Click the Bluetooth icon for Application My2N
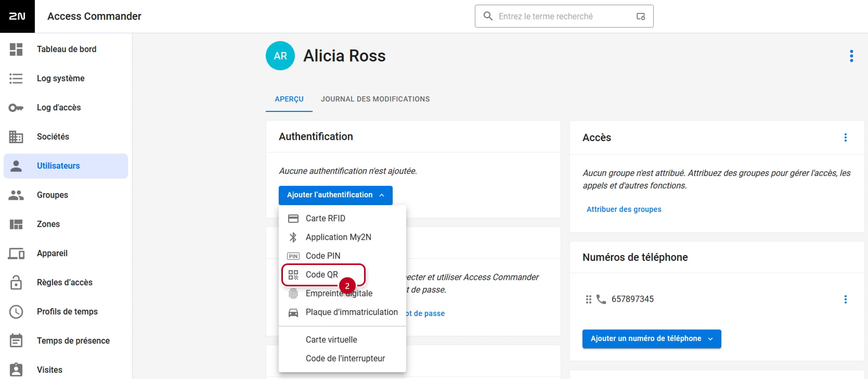The image size is (868, 379). pos(293,237)
